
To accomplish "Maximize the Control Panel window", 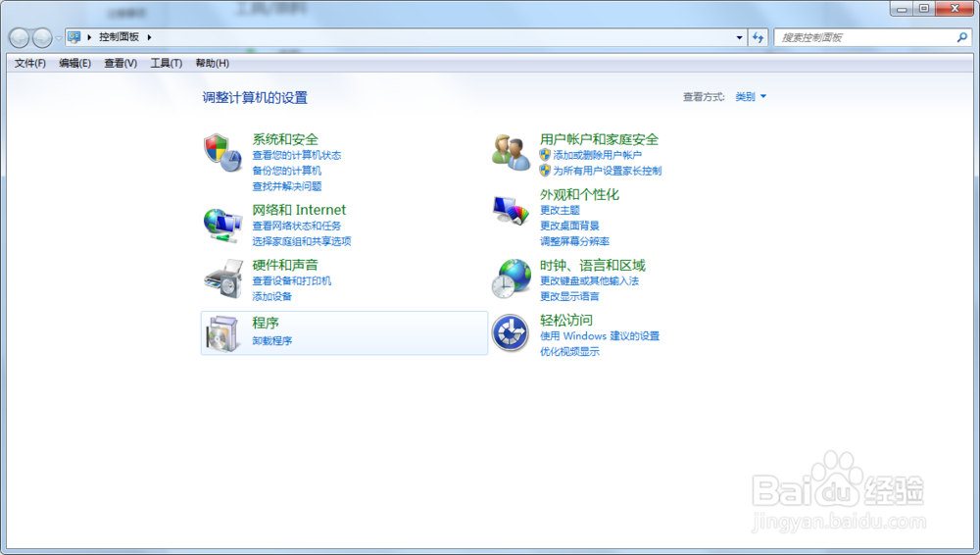I will [x=924, y=8].
